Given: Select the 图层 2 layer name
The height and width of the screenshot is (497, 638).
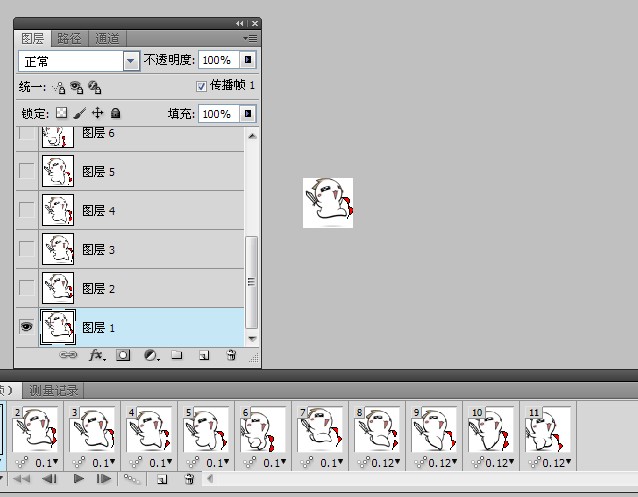Looking at the screenshot, I should pyautogui.click(x=98, y=289).
